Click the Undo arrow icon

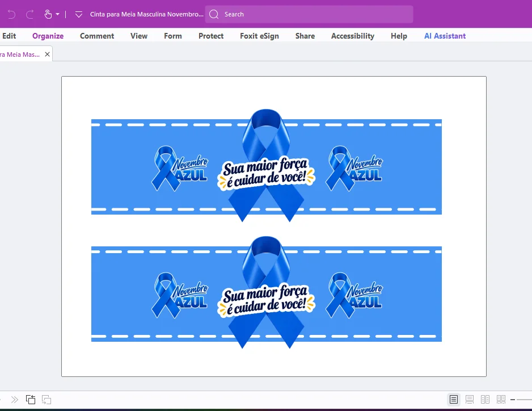tap(11, 14)
